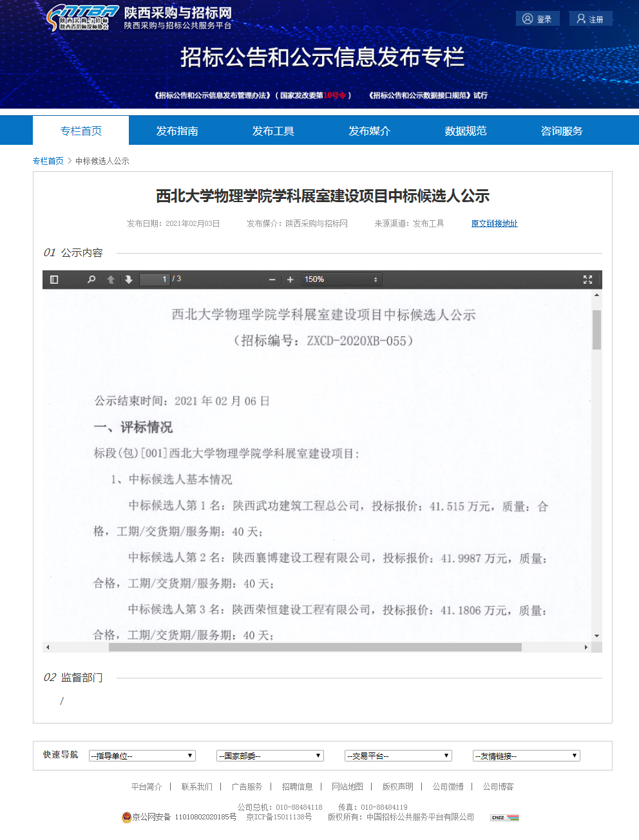Viewport: 639px width, 840px height.
Task: Open the PDF find search tool
Action: click(91, 279)
